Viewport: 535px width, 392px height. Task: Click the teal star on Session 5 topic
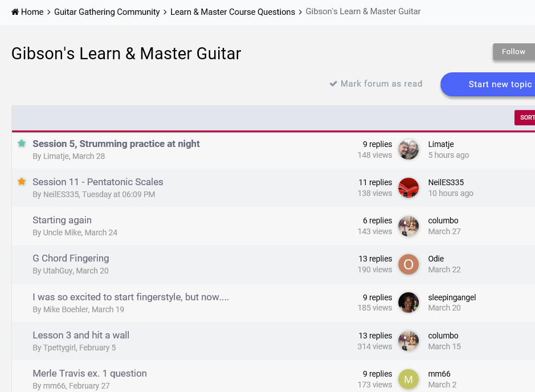[22, 143]
